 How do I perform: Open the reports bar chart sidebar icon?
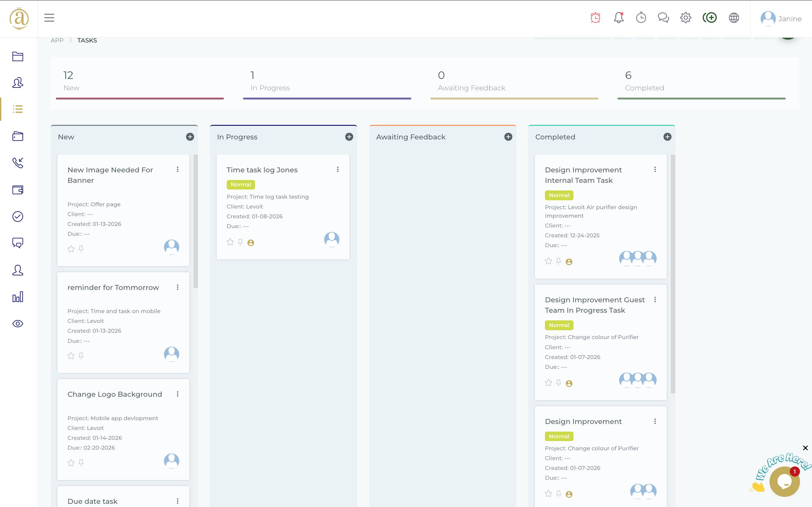point(18,297)
